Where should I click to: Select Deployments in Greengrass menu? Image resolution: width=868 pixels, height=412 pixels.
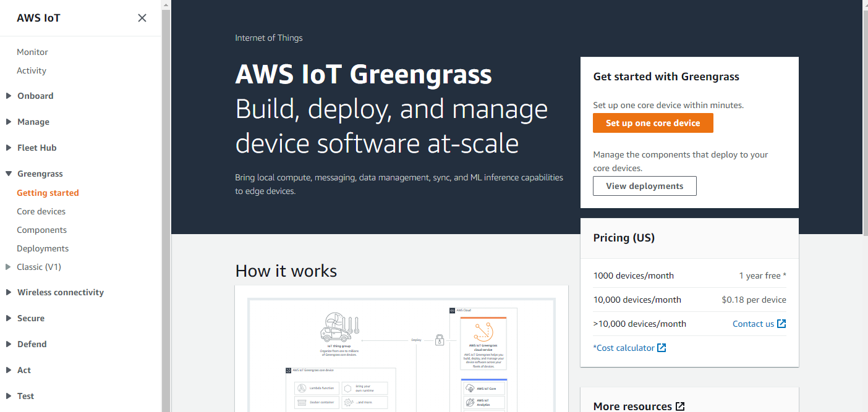tap(43, 248)
